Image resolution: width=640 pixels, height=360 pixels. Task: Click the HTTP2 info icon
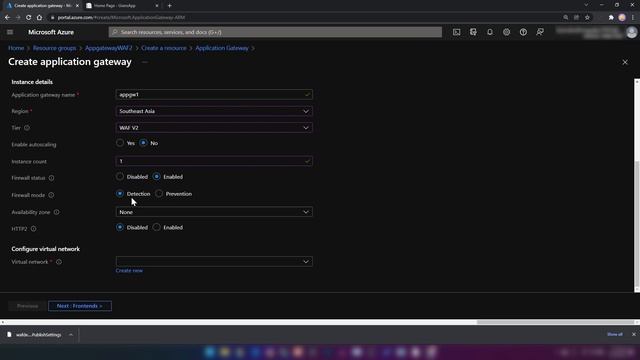point(33,229)
